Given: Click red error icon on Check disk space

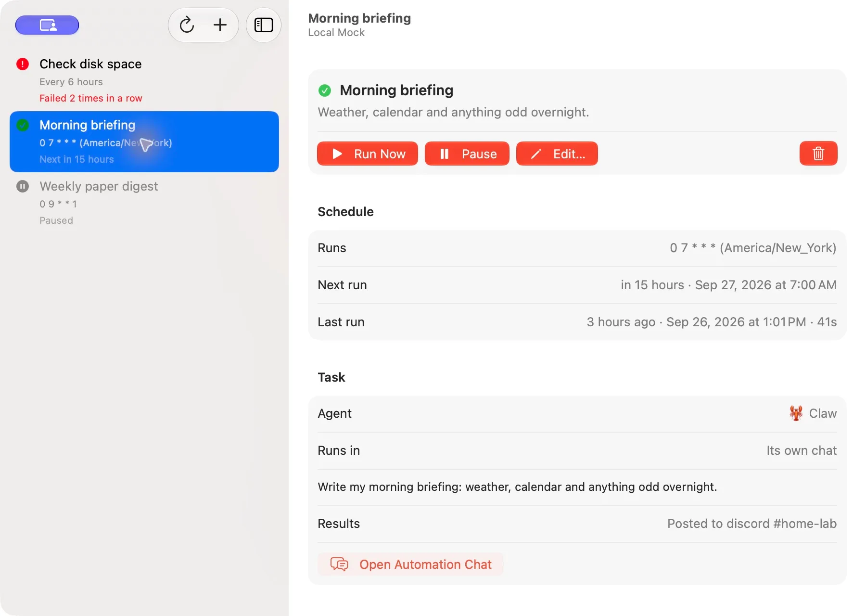Looking at the screenshot, I should 23,64.
